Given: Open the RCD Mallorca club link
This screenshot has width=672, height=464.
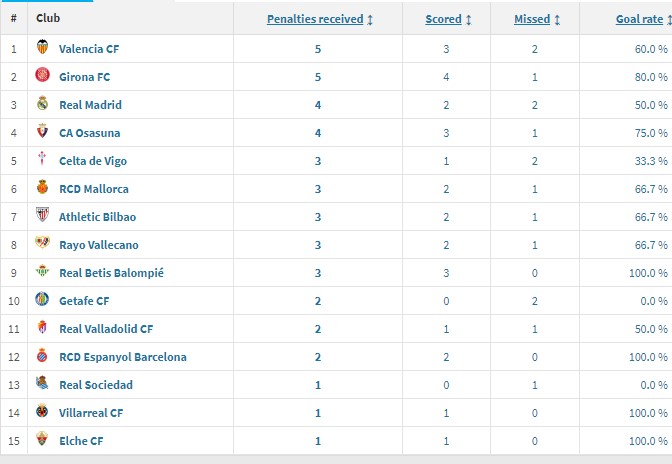Looking at the screenshot, I should (94, 189).
